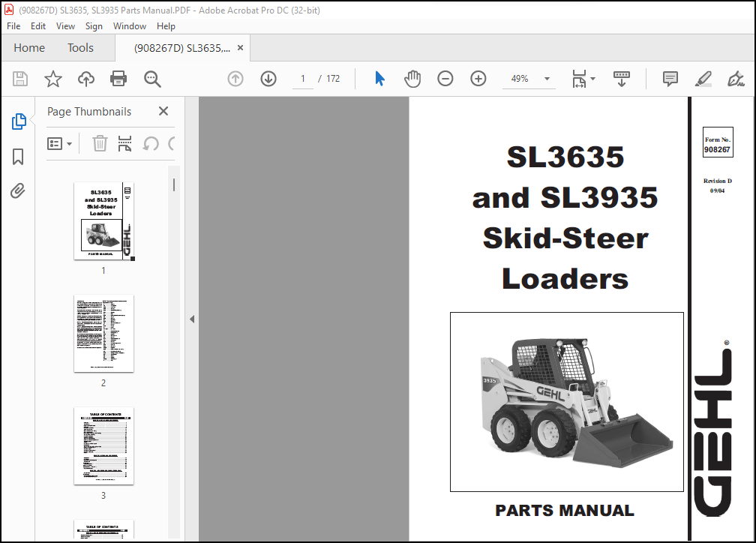Open the Window menu

pyautogui.click(x=130, y=26)
